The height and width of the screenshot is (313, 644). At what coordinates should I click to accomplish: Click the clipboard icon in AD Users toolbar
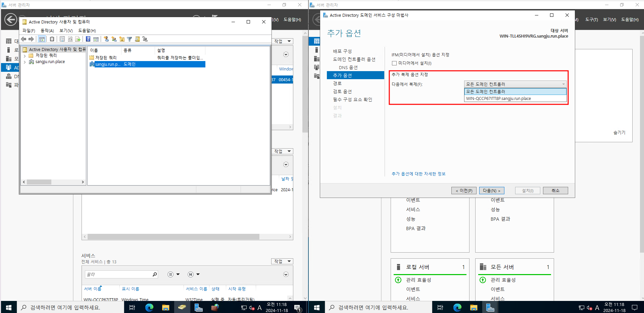(52, 39)
